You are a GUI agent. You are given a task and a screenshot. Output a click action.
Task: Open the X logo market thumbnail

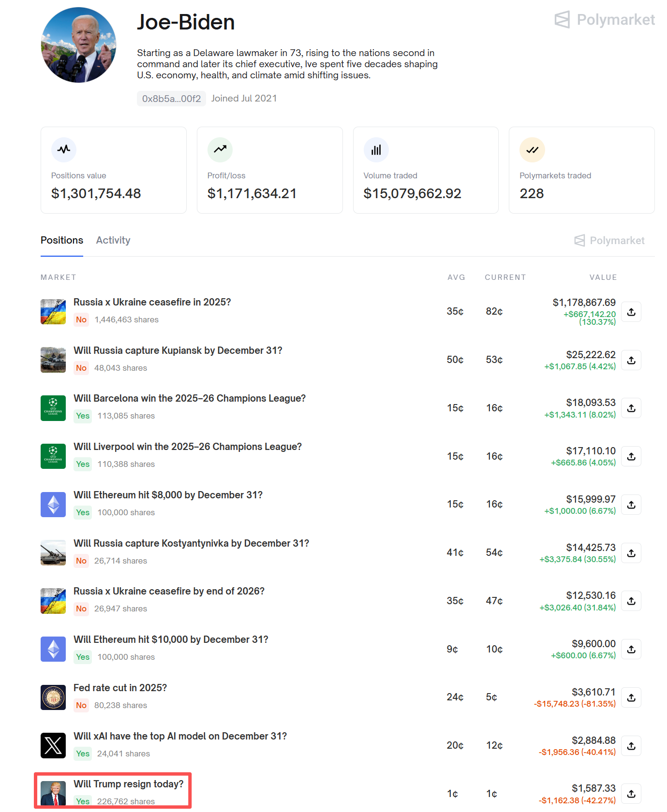pyautogui.click(x=53, y=745)
